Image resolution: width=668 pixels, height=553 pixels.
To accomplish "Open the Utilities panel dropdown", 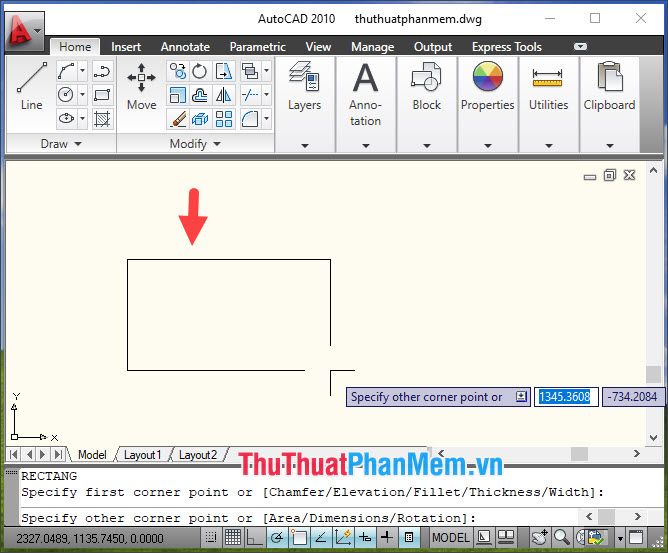I will pos(549,146).
